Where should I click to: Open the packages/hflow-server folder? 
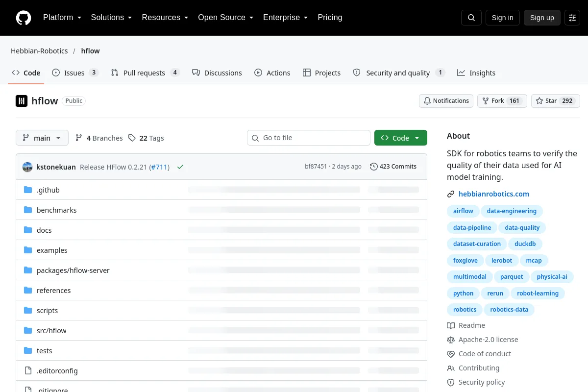(73, 270)
